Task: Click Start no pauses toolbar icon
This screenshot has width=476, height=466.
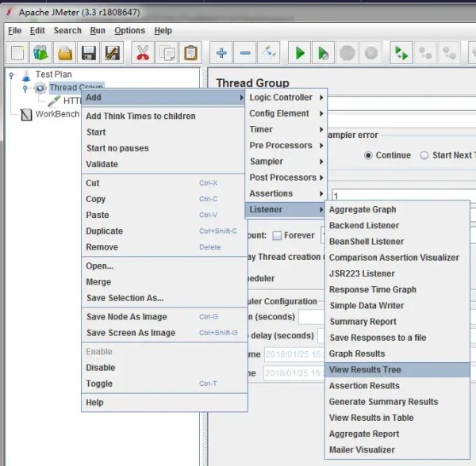Action: 324,53
